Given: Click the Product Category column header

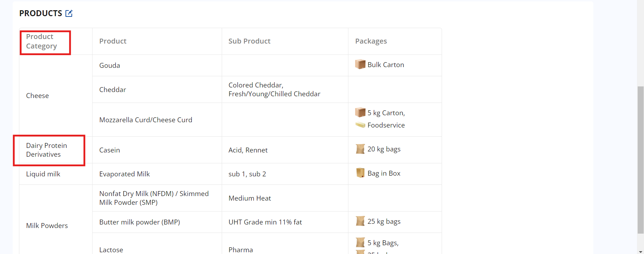Looking at the screenshot, I should click(42, 41).
